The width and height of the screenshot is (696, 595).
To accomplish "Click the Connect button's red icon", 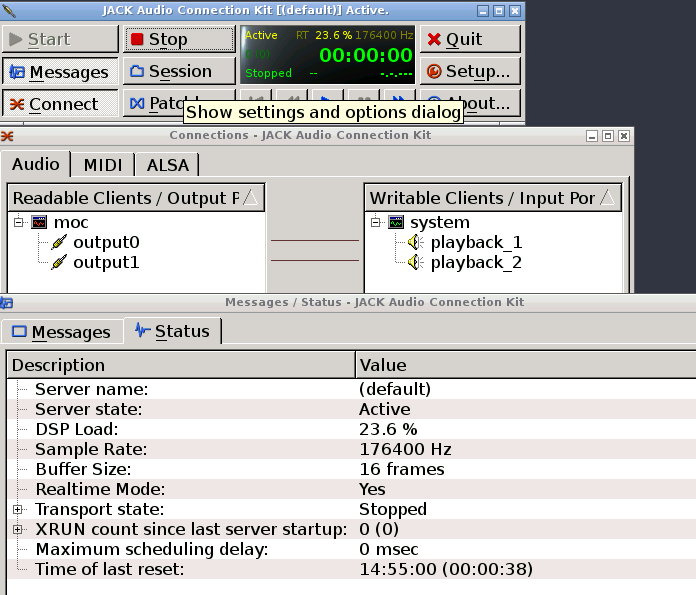I will (17, 104).
